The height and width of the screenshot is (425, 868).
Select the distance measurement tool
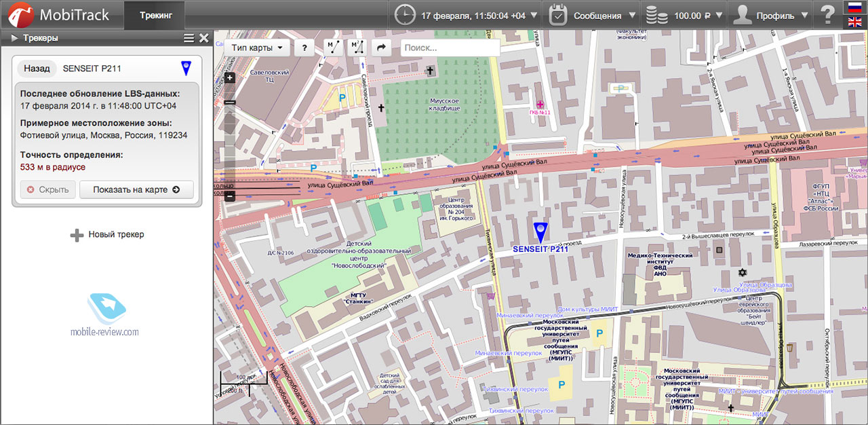tap(334, 48)
